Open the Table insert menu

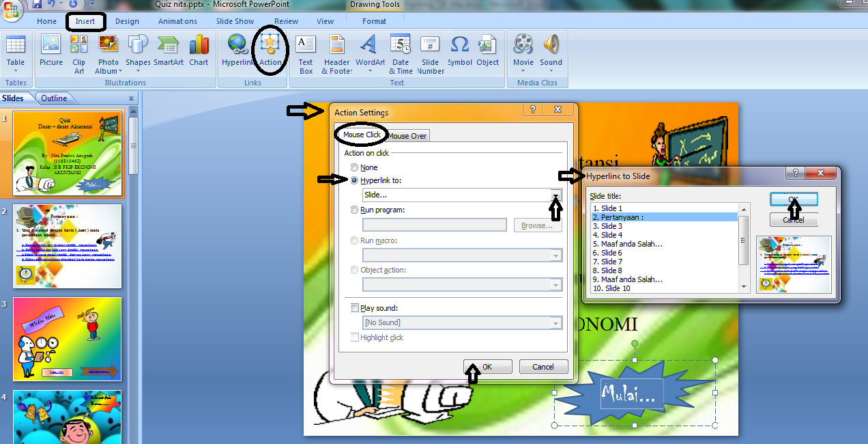pyautogui.click(x=15, y=54)
